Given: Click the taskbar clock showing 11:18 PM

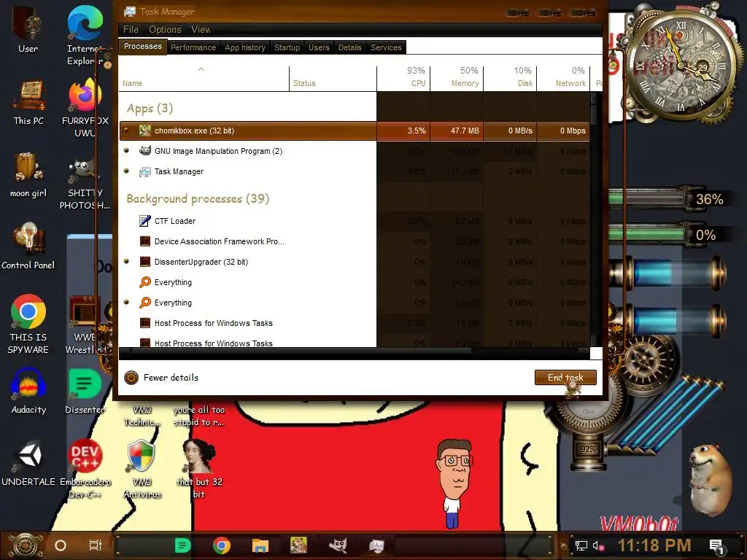Looking at the screenshot, I should [x=654, y=545].
